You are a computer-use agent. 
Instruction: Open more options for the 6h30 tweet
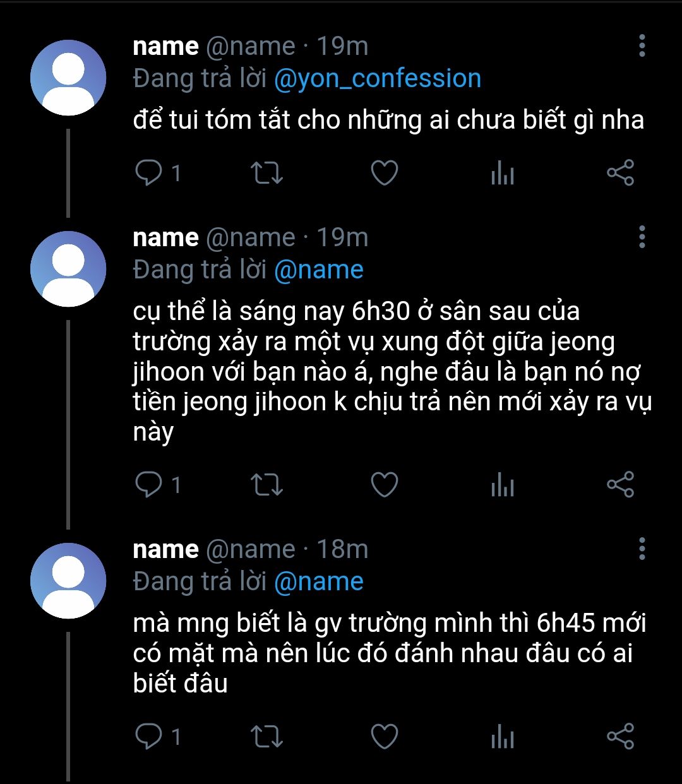click(x=642, y=237)
